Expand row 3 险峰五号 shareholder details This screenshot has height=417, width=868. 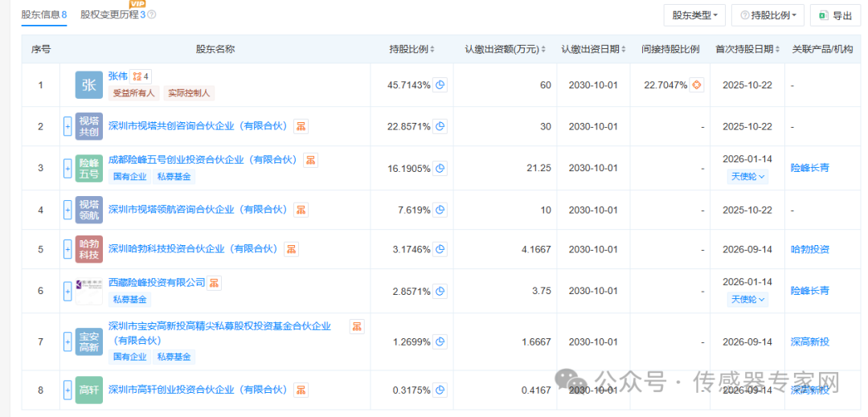coord(68,168)
